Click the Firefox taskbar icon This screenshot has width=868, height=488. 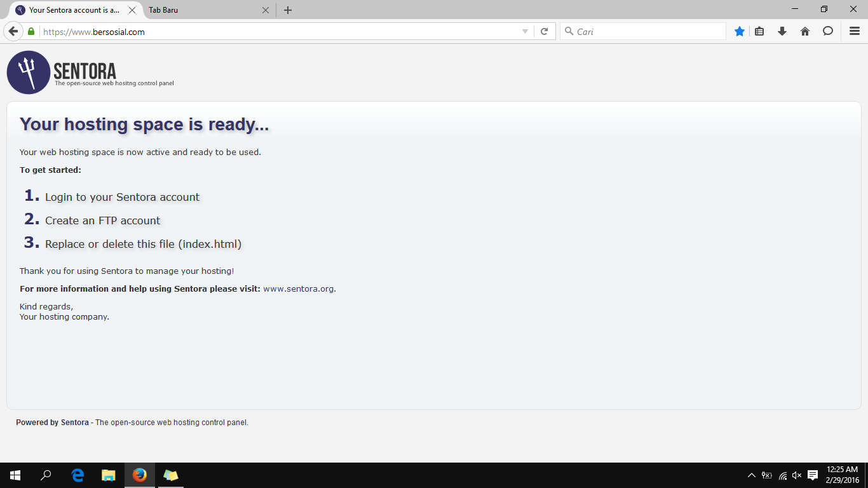pos(140,475)
